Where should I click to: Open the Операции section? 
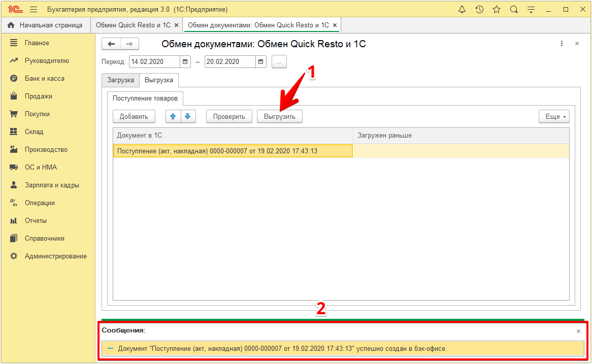tap(48, 203)
